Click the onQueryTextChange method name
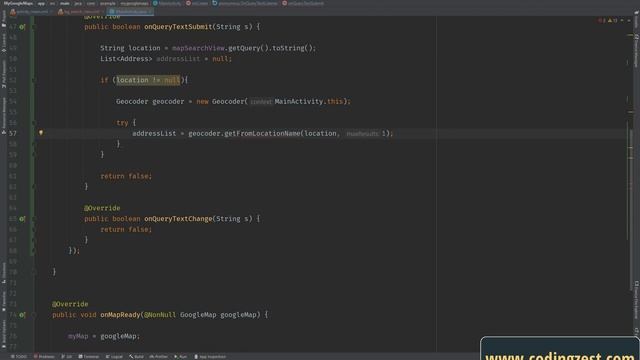 178,219
